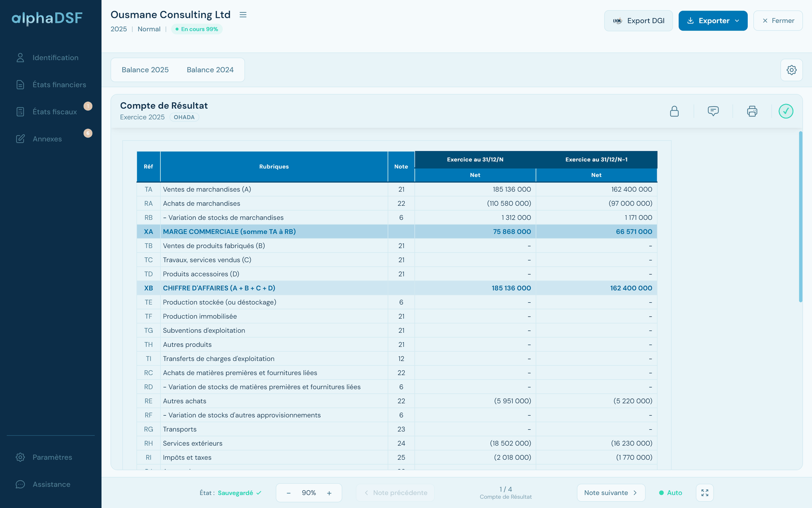The width and height of the screenshot is (812, 508).
Task: Click the En cours 99% status pill
Action: (197, 29)
